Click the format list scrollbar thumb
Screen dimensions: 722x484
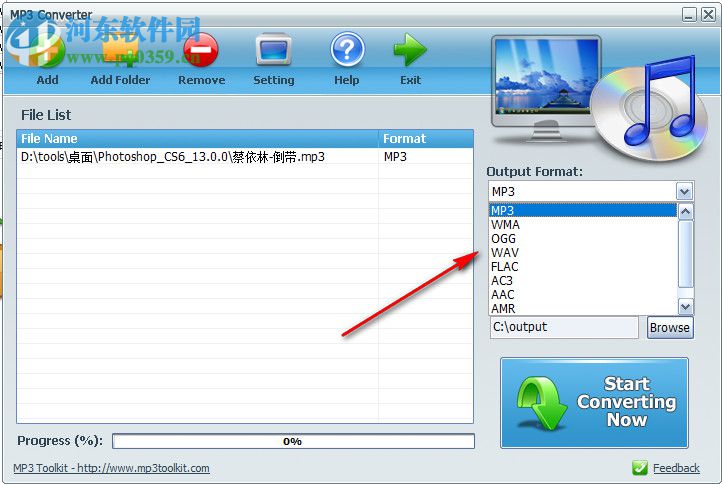click(x=686, y=254)
